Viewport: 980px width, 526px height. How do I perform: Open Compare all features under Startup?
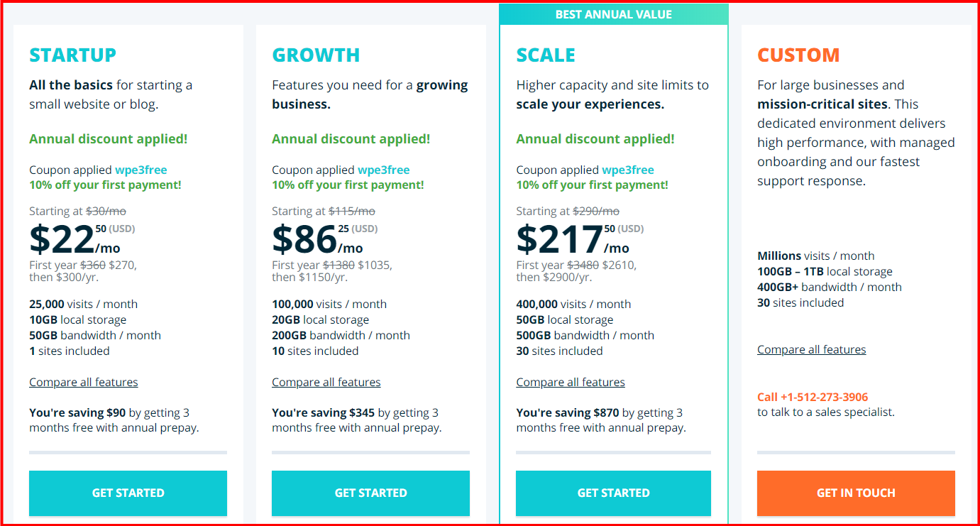(x=83, y=382)
